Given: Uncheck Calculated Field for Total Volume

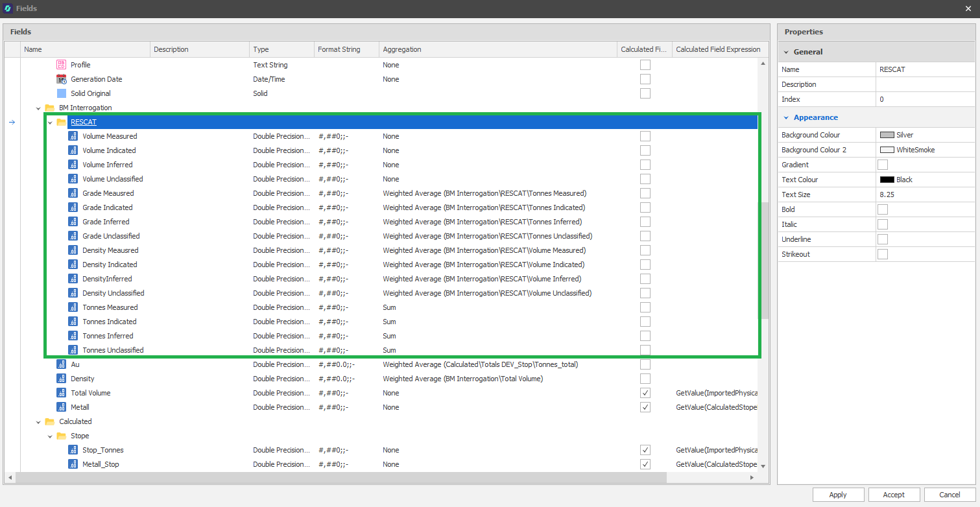Looking at the screenshot, I should pyautogui.click(x=645, y=393).
